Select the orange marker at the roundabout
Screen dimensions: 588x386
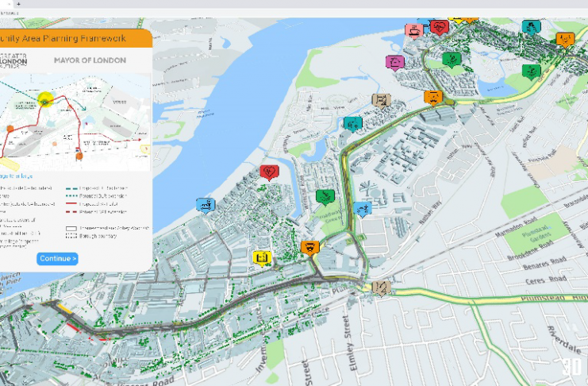tap(432, 97)
